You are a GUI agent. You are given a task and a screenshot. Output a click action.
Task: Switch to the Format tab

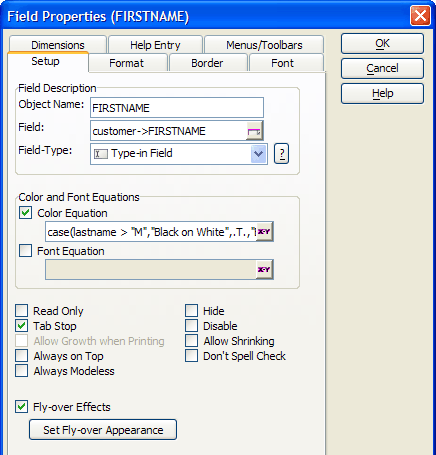point(127,63)
